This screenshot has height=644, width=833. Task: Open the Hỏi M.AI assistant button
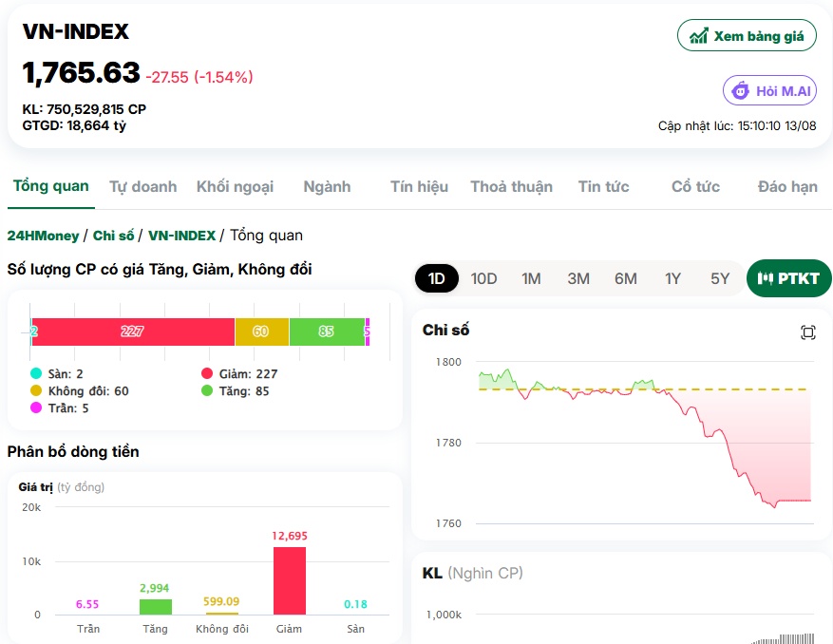pyautogui.click(x=769, y=91)
